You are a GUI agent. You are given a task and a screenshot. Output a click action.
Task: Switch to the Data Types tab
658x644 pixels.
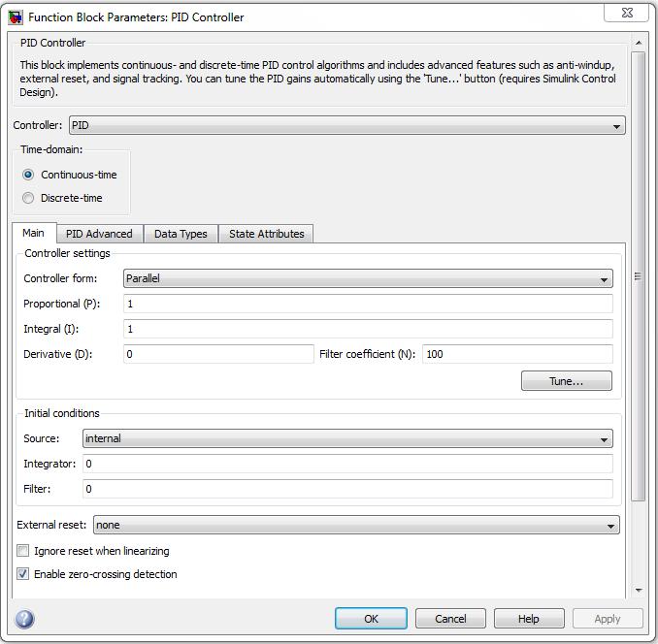[x=181, y=234]
